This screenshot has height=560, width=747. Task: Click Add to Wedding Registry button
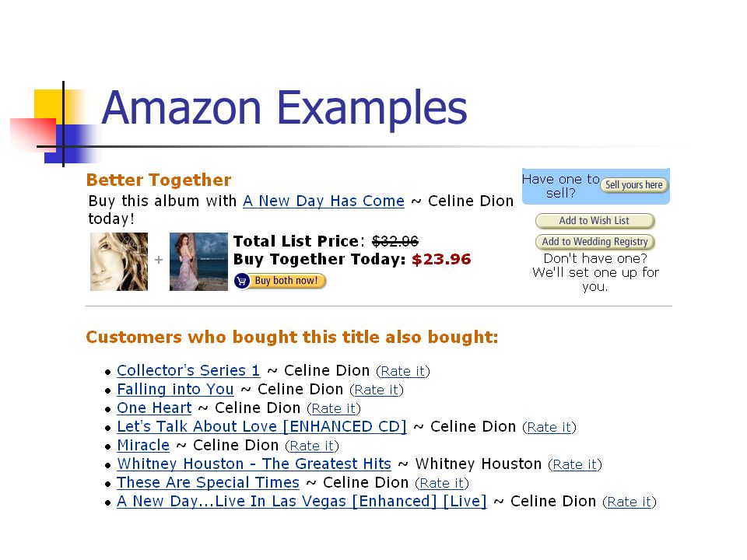(x=594, y=242)
